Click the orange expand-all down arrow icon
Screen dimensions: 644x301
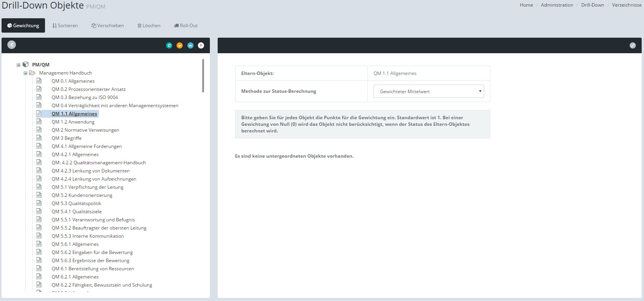[x=180, y=45]
